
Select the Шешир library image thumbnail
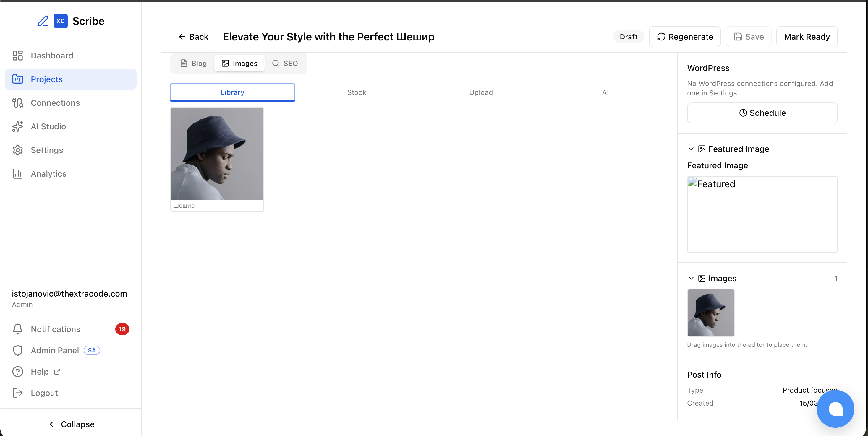217,154
